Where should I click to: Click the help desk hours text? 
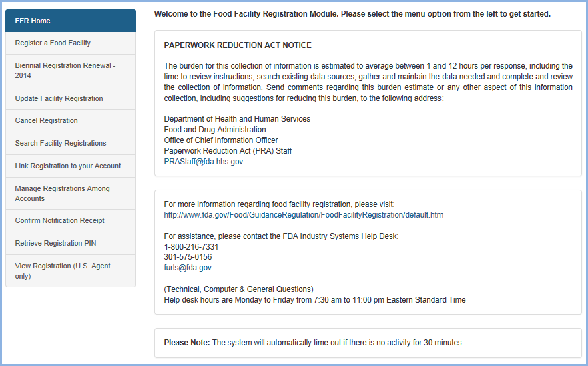314,300
